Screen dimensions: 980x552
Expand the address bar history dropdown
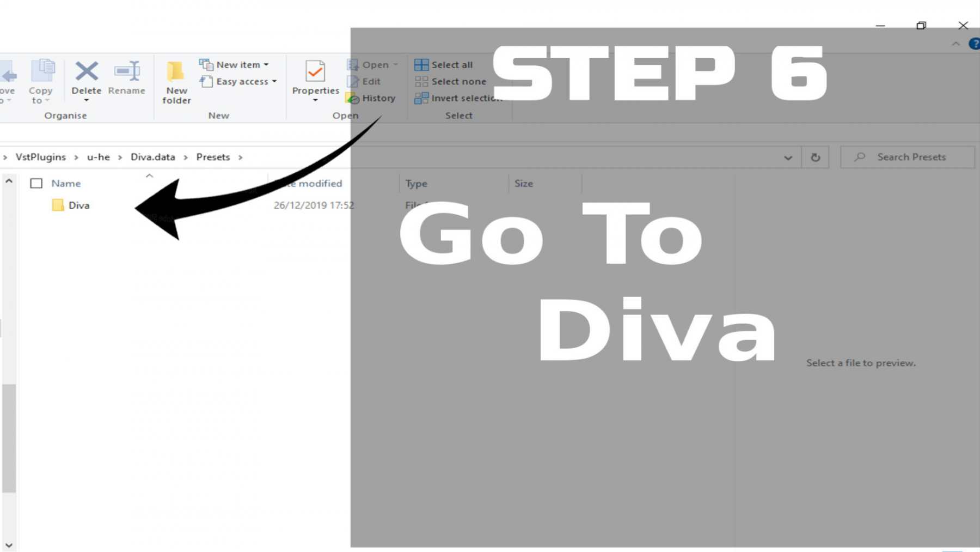click(x=788, y=157)
